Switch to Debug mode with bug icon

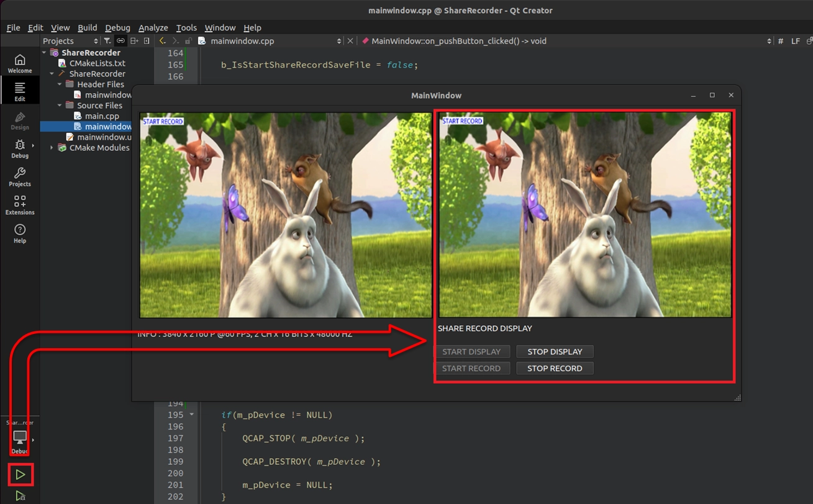(20, 149)
